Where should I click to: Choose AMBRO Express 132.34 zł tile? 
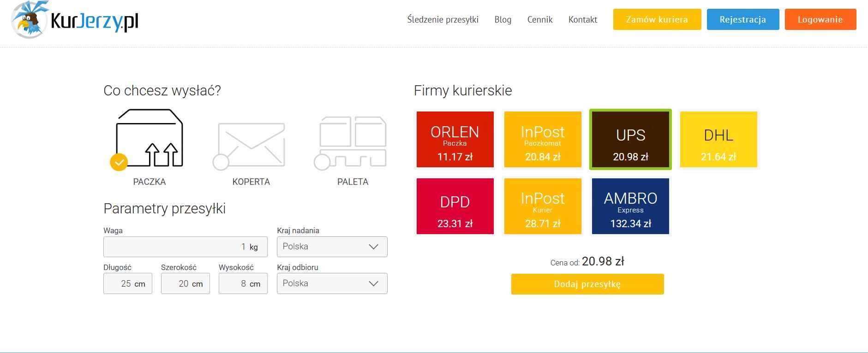(630, 206)
